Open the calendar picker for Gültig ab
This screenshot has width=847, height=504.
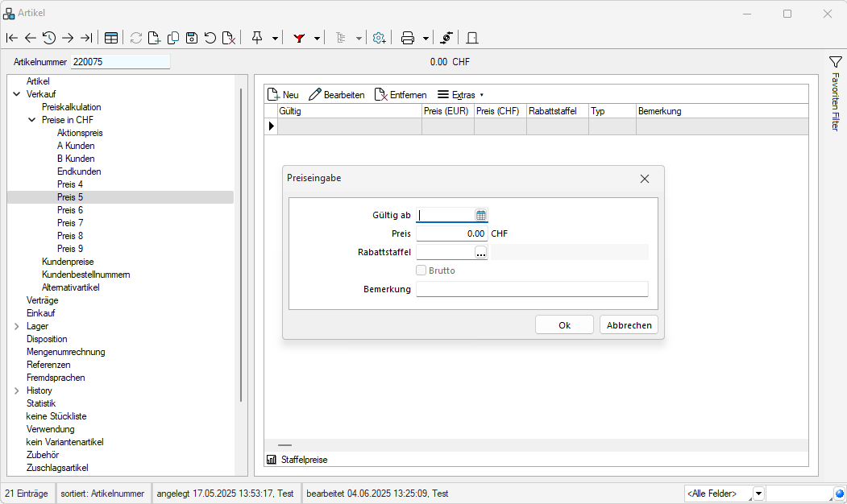click(480, 215)
